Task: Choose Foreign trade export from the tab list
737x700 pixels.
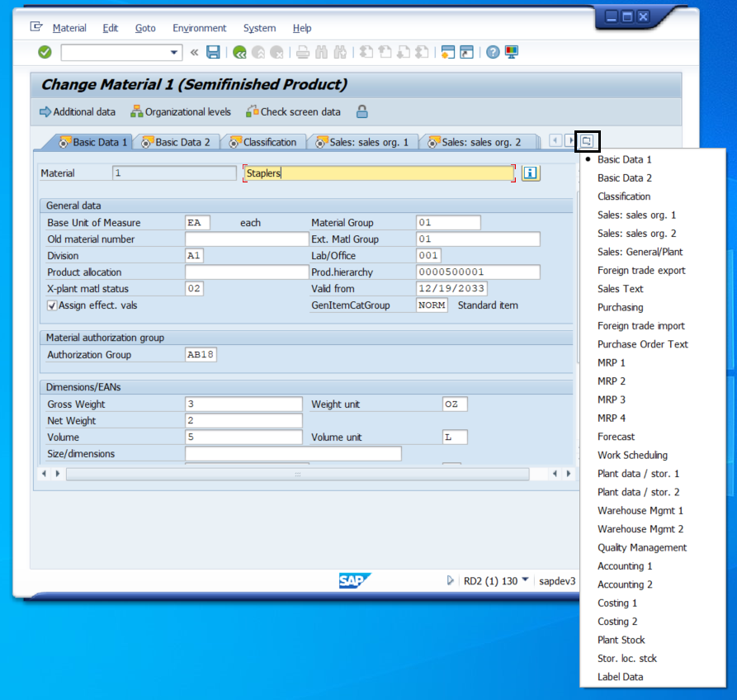Action: tap(641, 270)
